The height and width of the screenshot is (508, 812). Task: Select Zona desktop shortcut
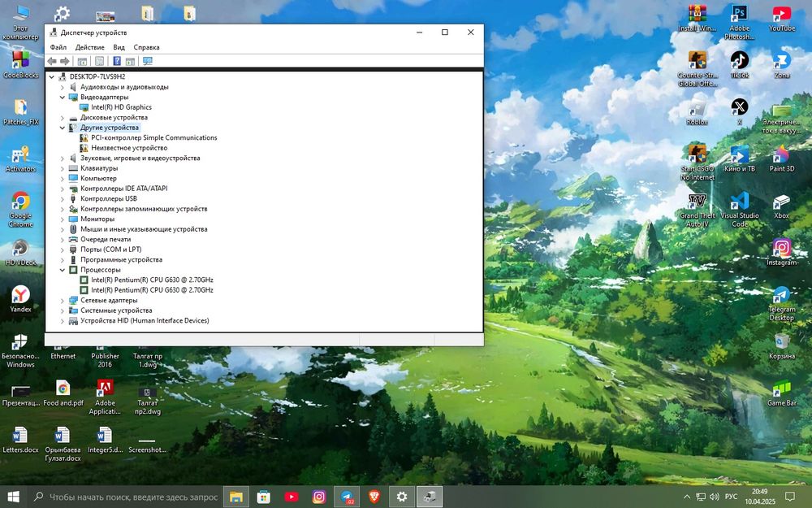(781, 65)
